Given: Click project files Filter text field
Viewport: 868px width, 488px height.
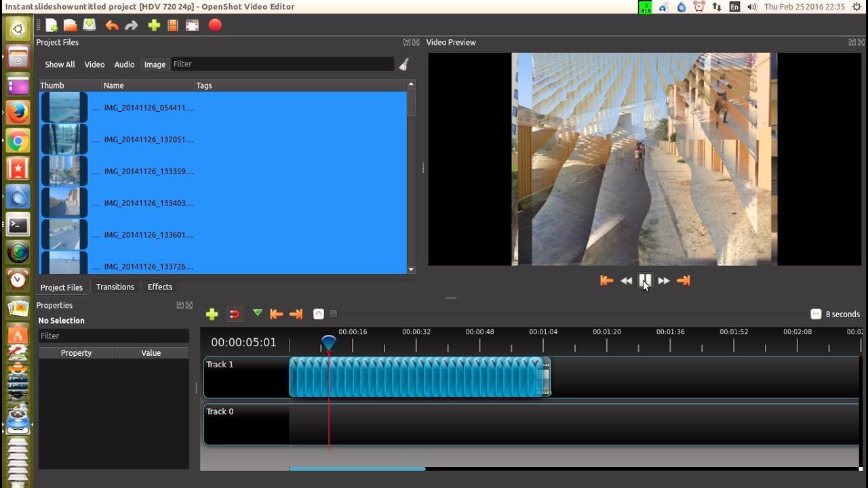Looking at the screenshot, I should coord(283,64).
